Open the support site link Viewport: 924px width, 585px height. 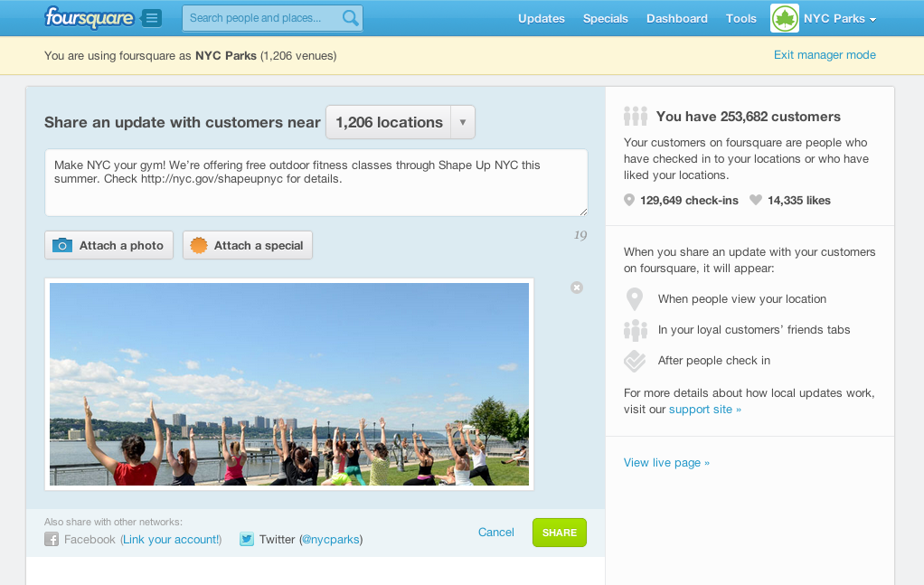coord(705,410)
